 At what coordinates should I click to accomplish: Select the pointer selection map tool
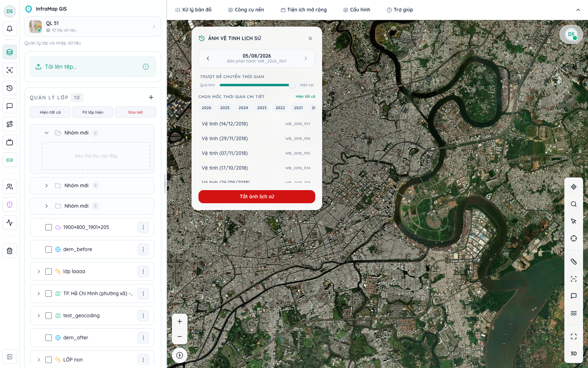[574, 221]
